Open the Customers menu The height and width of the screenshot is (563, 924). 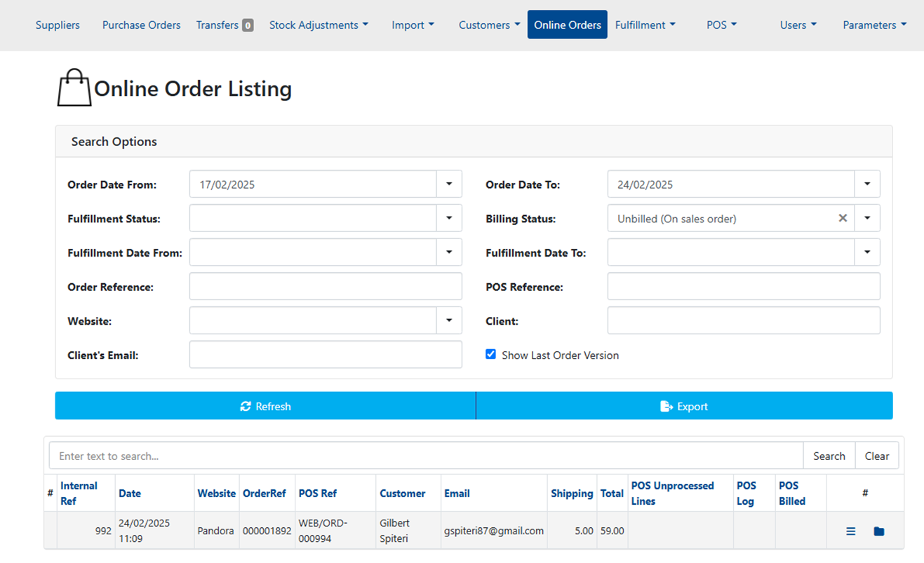point(489,25)
